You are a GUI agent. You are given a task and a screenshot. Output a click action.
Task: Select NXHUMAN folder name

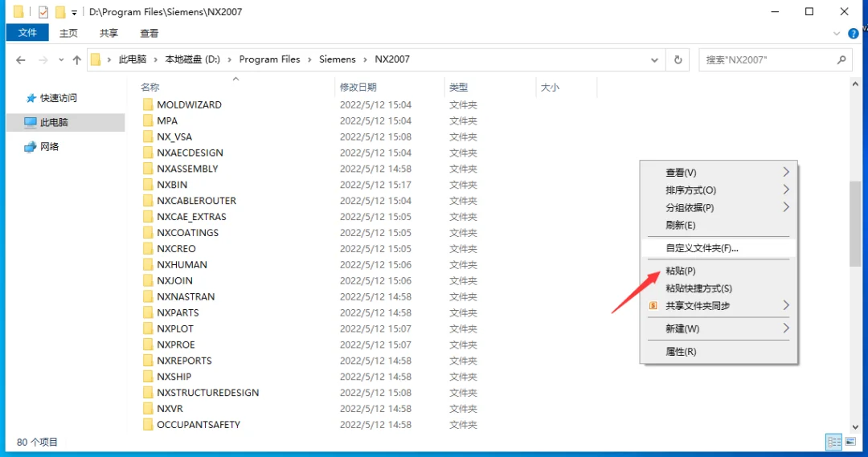click(182, 264)
